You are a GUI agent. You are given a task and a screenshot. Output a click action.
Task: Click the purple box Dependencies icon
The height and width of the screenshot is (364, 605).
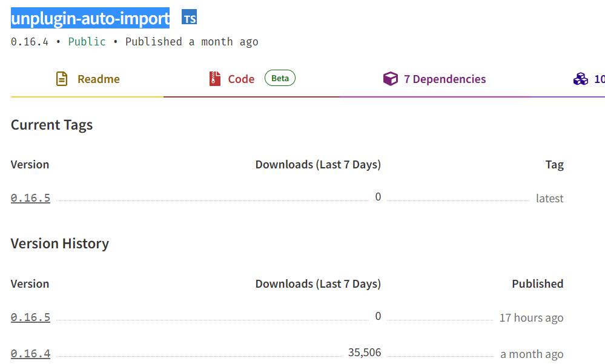[390, 79]
